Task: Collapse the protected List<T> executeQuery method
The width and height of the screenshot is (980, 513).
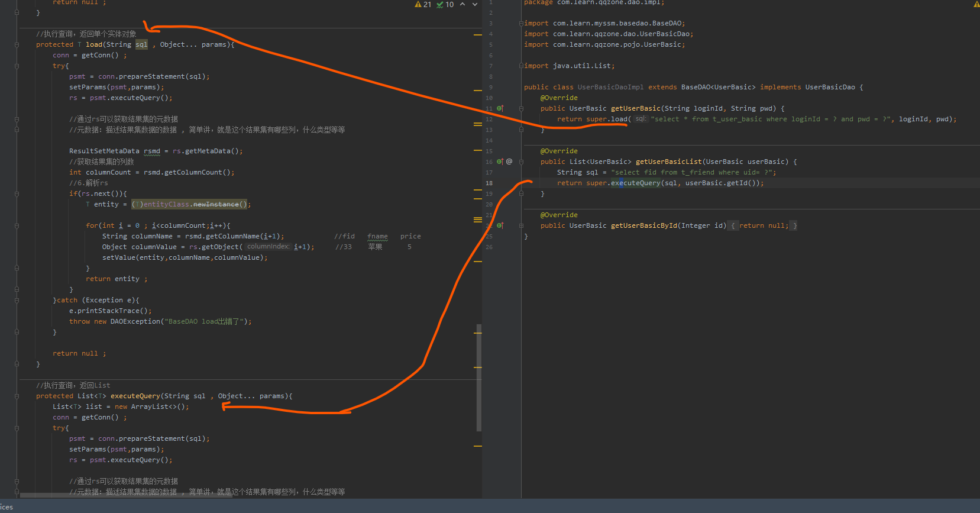Action: coord(17,396)
